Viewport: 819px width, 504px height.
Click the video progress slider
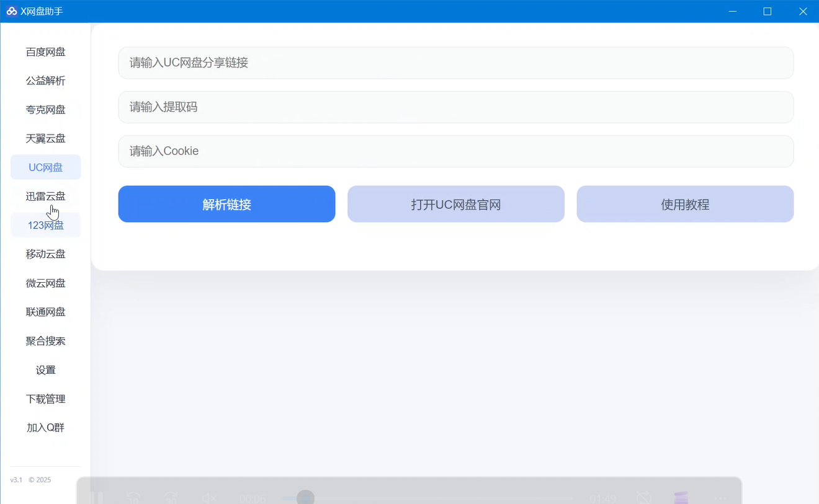tap(304, 497)
